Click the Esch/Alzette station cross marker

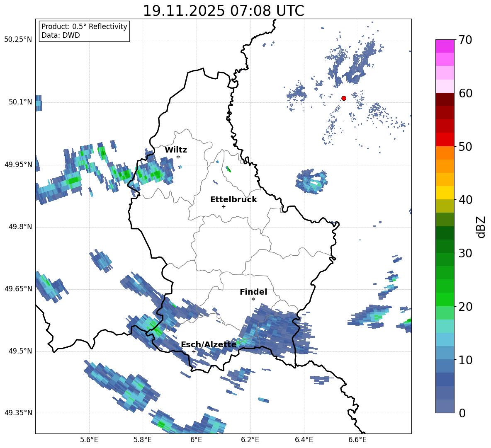tap(194, 351)
